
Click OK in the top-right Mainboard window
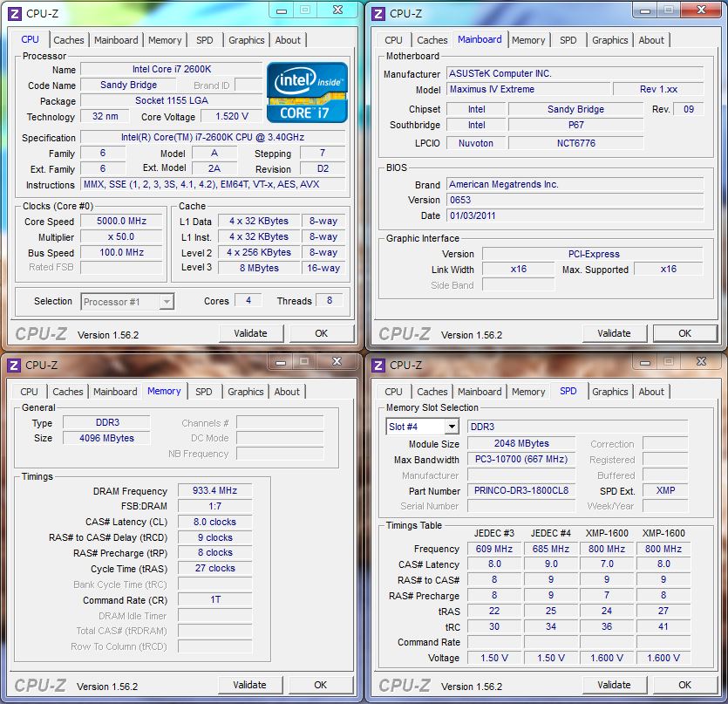coord(684,333)
